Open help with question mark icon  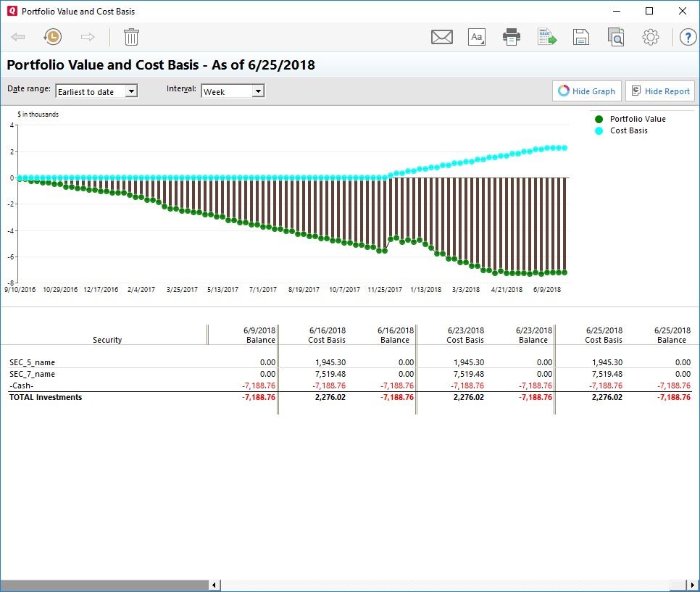click(687, 37)
